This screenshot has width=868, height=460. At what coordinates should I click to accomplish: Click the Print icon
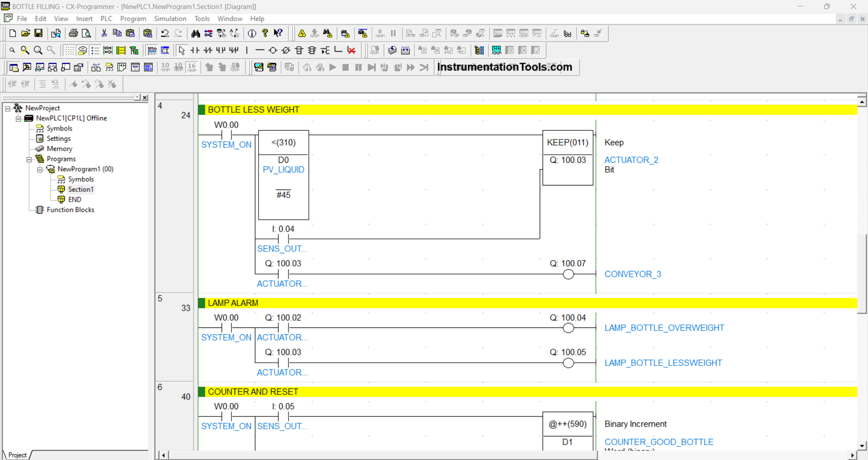(x=73, y=33)
